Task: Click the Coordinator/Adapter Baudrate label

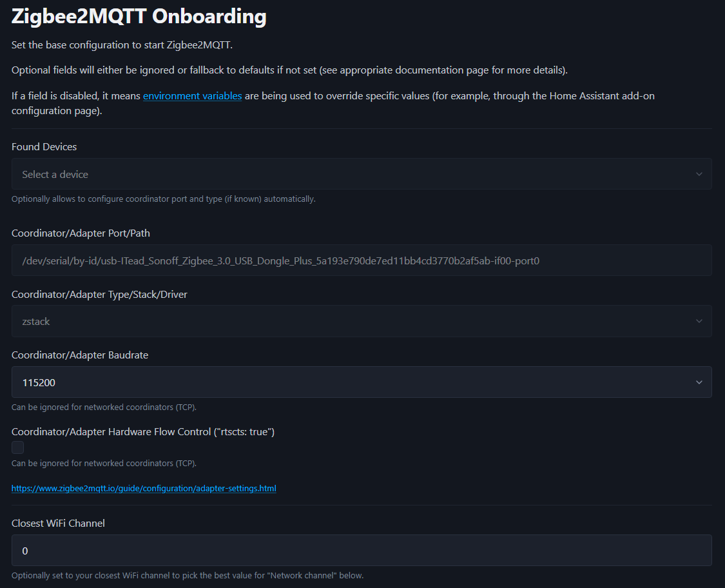Action: 80,355
